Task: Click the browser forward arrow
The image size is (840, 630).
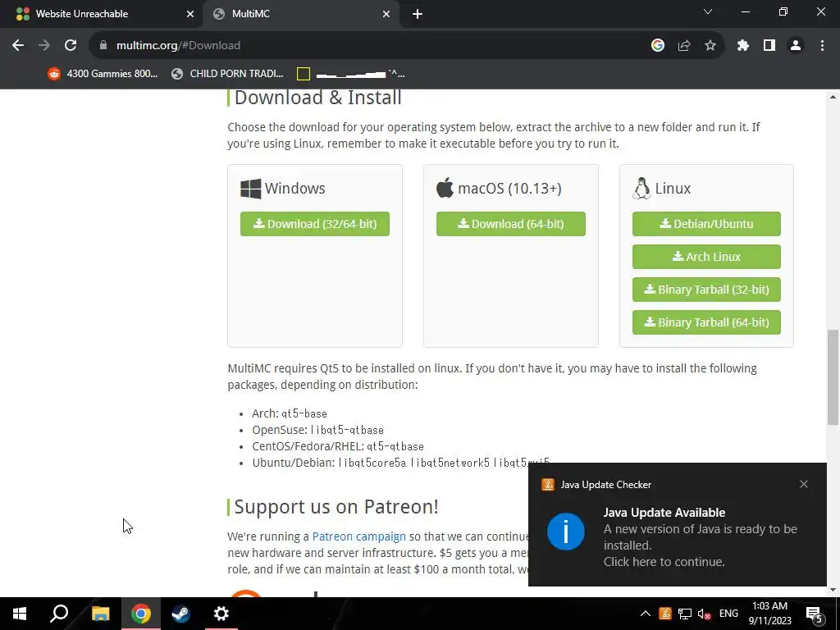Action: click(x=44, y=46)
